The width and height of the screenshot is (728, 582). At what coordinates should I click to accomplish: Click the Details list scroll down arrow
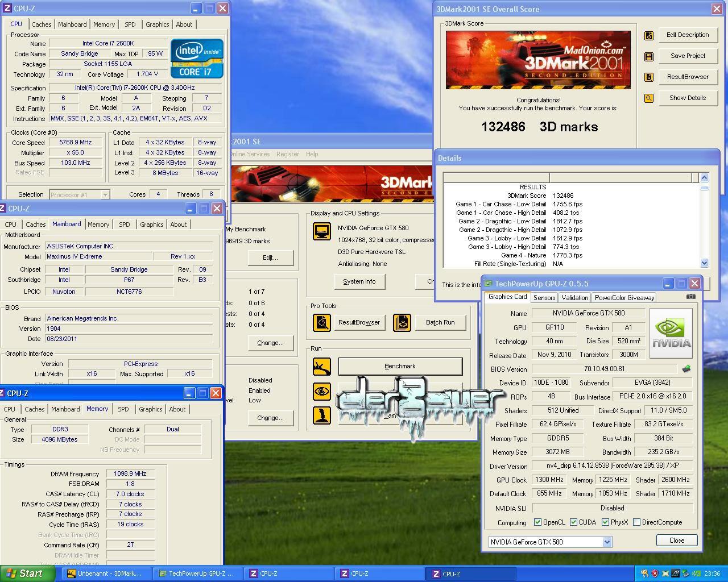click(x=704, y=263)
